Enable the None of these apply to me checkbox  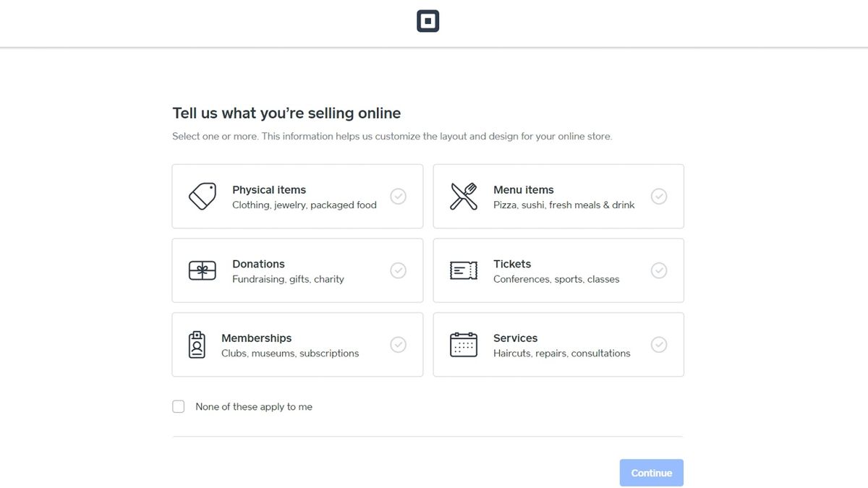point(178,406)
